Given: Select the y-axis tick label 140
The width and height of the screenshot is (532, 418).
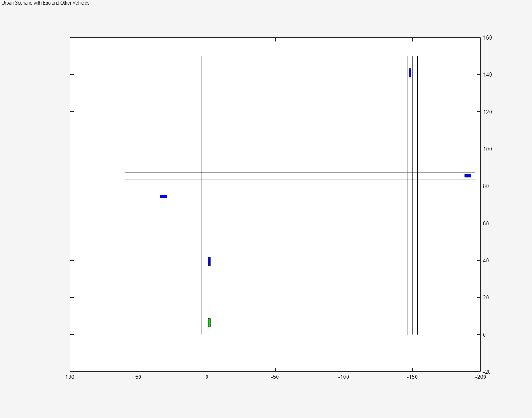Looking at the screenshot, I should click(x=488, y=75).
